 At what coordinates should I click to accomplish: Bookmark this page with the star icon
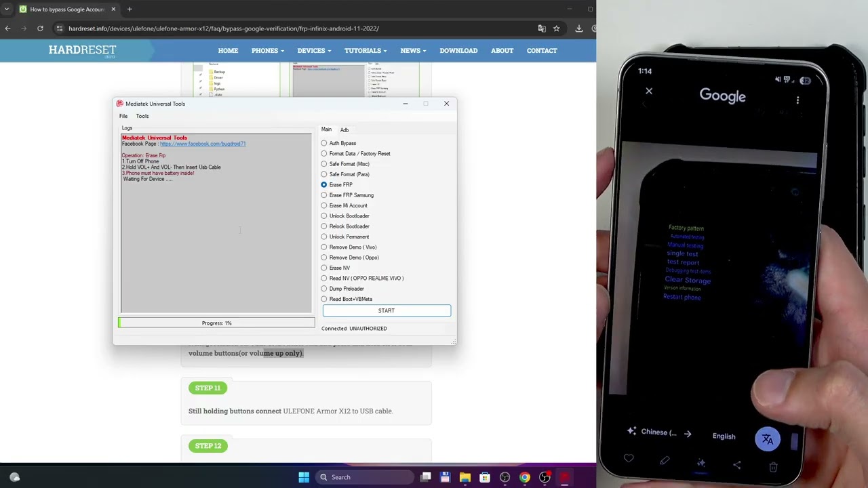coord(556,28)
